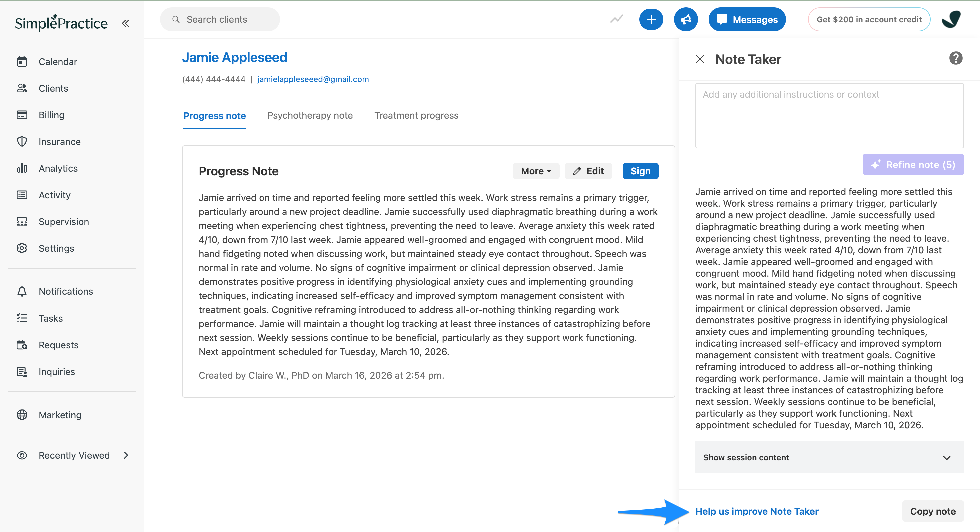Open the profile avatar menu
Image resolution: width=980 pixels, height=532 pixels.
coord(951,19)
